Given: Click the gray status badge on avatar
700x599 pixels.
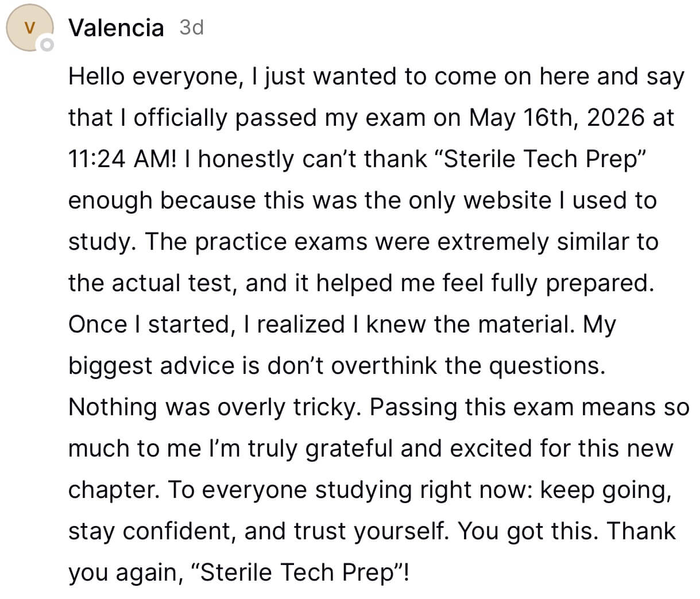Looking at the screenshot, I should pyautogui.click(x=45, y=44).
